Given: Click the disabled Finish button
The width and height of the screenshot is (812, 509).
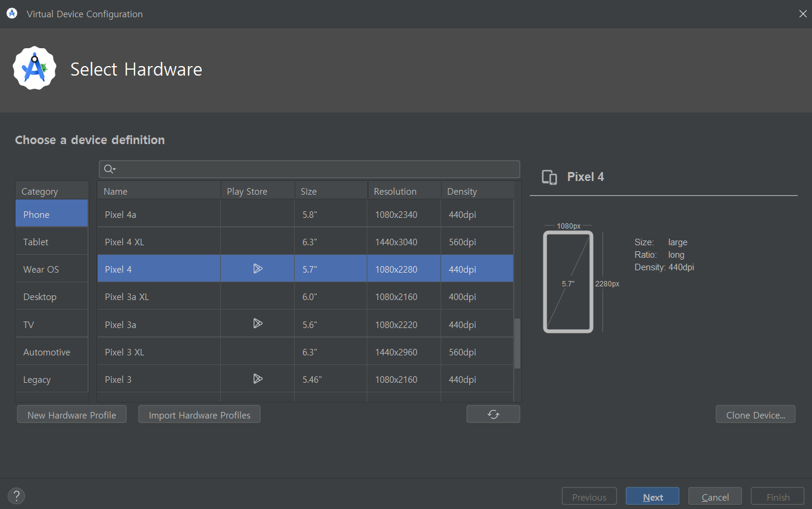Looking at the screenshot, I should coord(778,497).
